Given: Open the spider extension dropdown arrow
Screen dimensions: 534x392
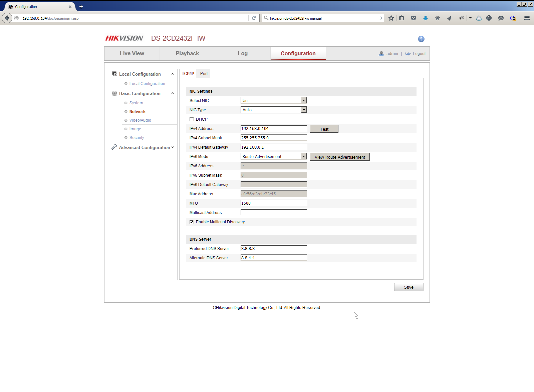Looking at the screenshot, I should point(470,18).
